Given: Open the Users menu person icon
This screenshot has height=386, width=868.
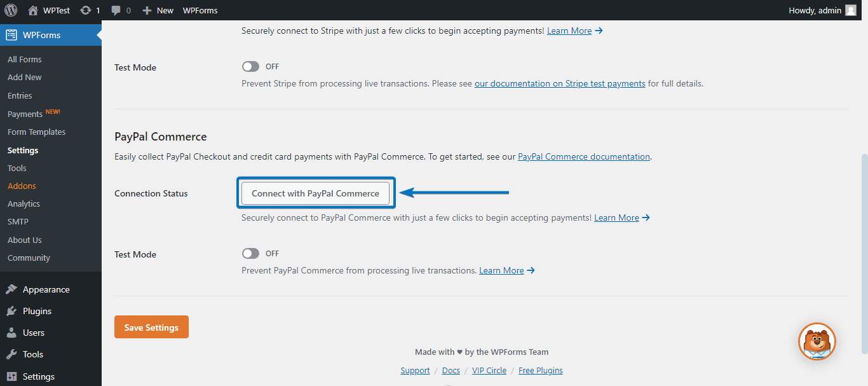Looking at the screenshot, I should click(11, 333).
